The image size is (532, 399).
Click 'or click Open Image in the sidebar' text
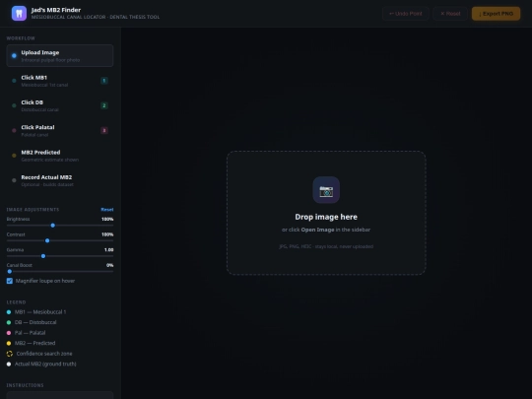326,230
